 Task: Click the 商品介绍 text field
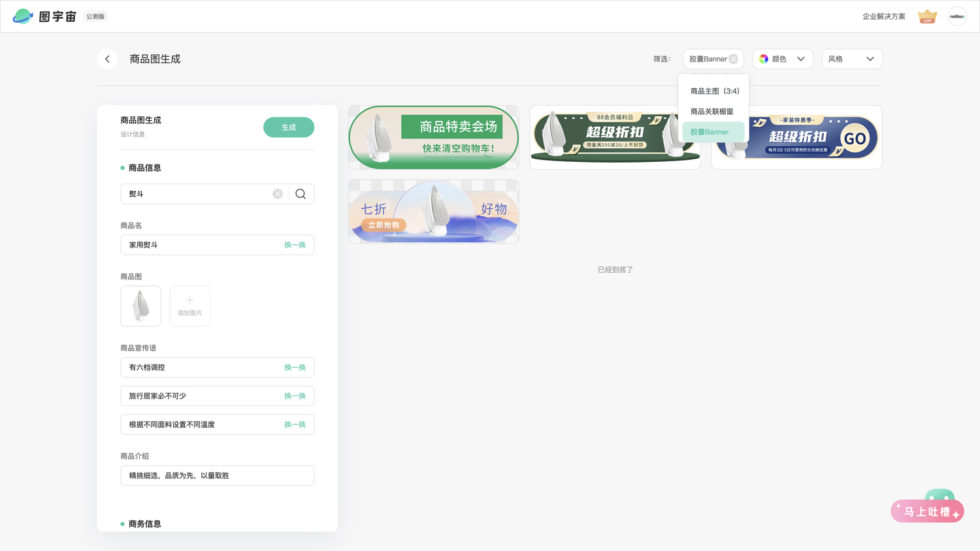coord(217,475)
